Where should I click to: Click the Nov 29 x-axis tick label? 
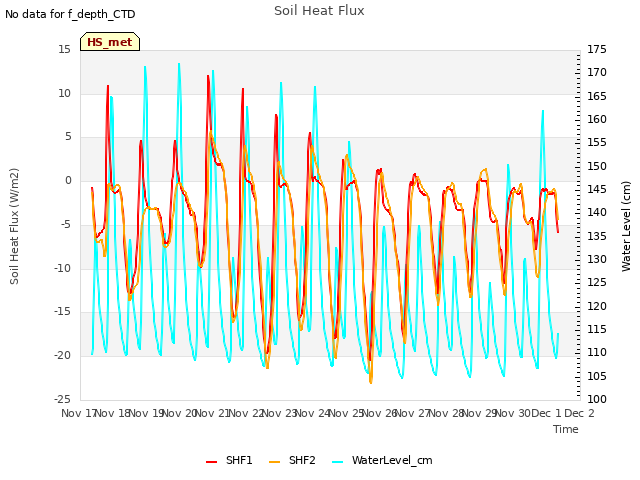point(479,413)
